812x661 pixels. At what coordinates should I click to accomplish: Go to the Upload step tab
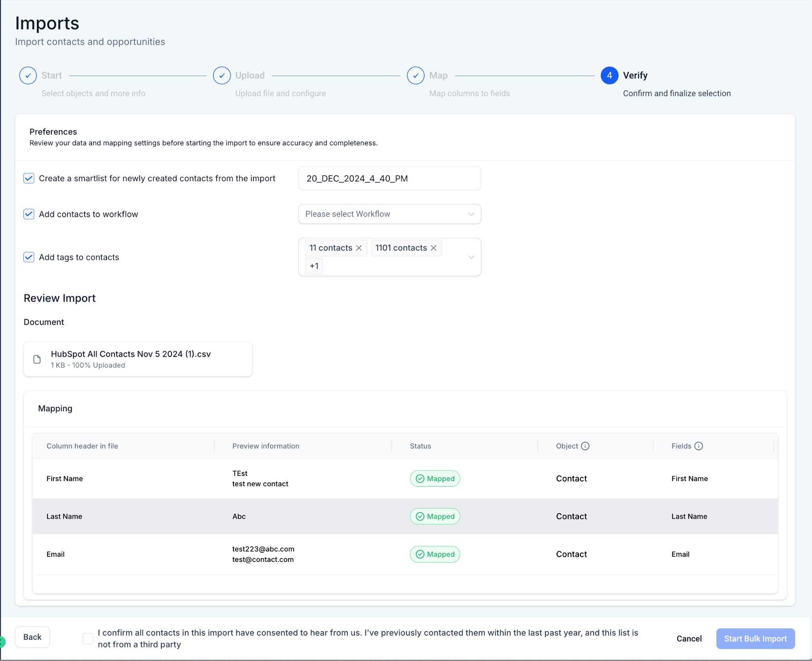coord(250,75)
